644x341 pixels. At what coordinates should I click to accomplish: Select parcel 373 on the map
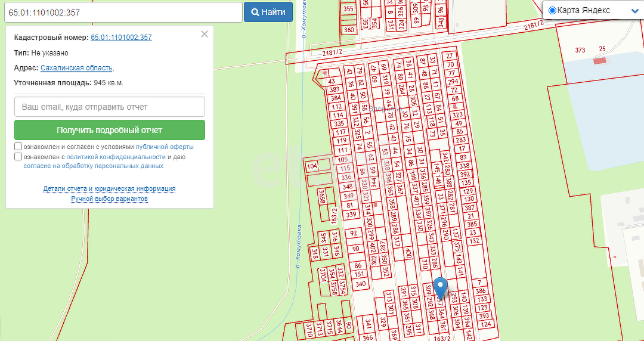[580, 50]
